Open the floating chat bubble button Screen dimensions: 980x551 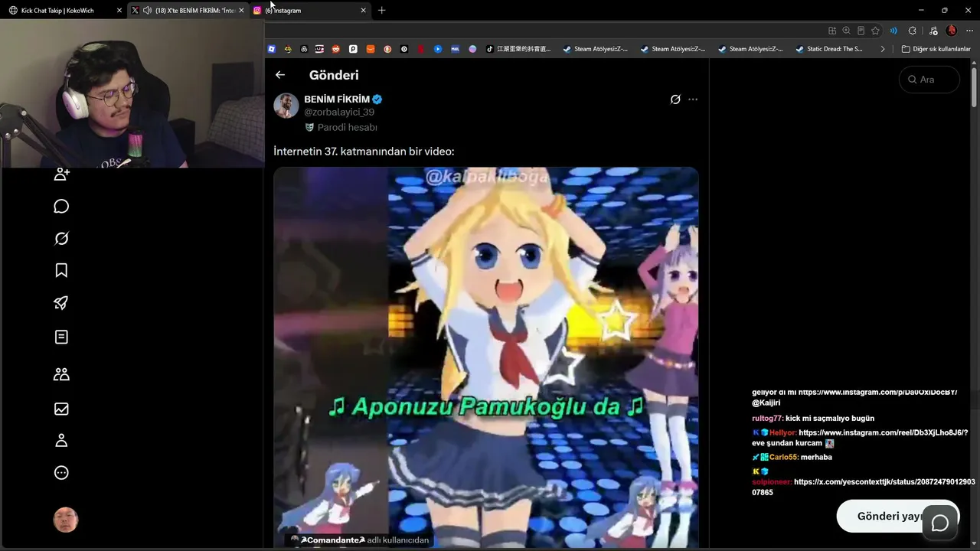940,523
